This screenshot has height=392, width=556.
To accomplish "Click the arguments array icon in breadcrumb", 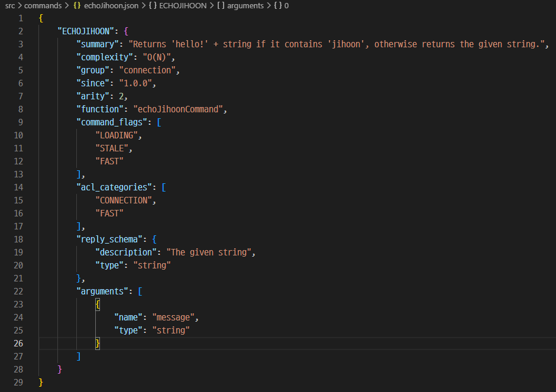I will click(221, 6).
